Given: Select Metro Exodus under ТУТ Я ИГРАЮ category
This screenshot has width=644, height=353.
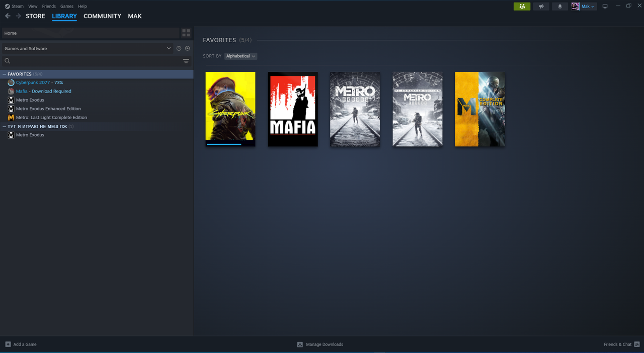Looking at the screenshot, I should tap(30, 135).
